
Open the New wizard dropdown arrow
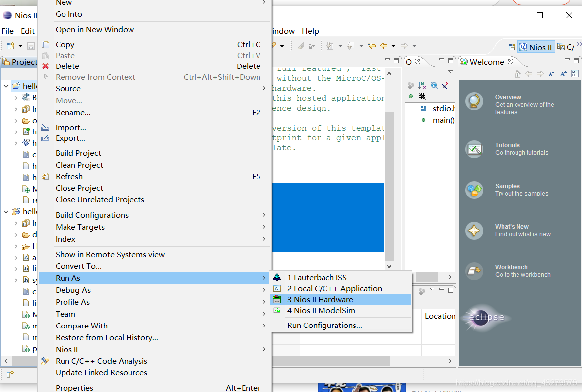(x=20, y=46)
